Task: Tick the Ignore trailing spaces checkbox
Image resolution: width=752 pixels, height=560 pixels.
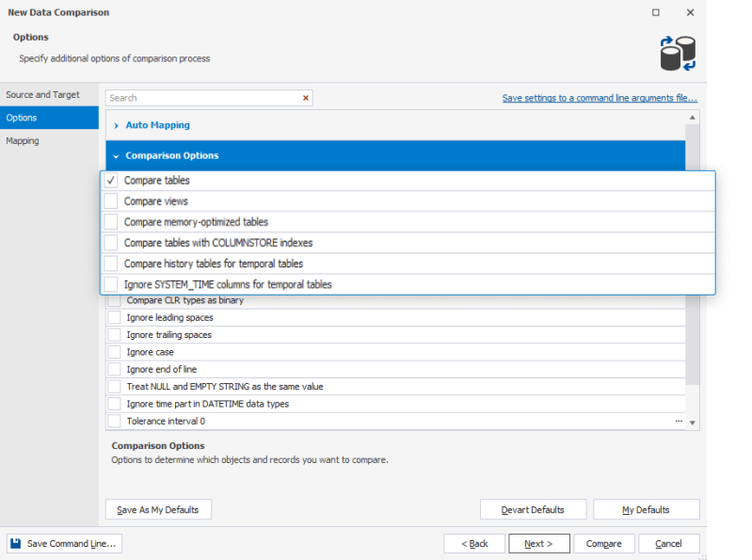Action: [x=114, y=335]
